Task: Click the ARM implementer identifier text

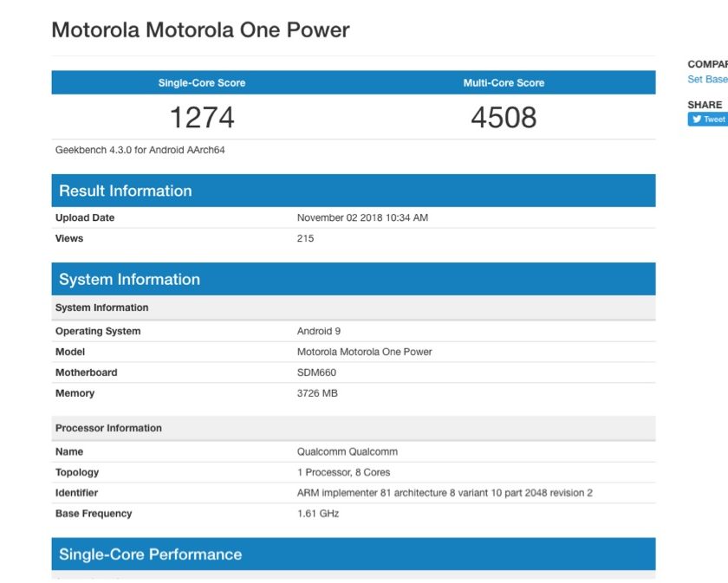Action: click(x=445, y=493)
